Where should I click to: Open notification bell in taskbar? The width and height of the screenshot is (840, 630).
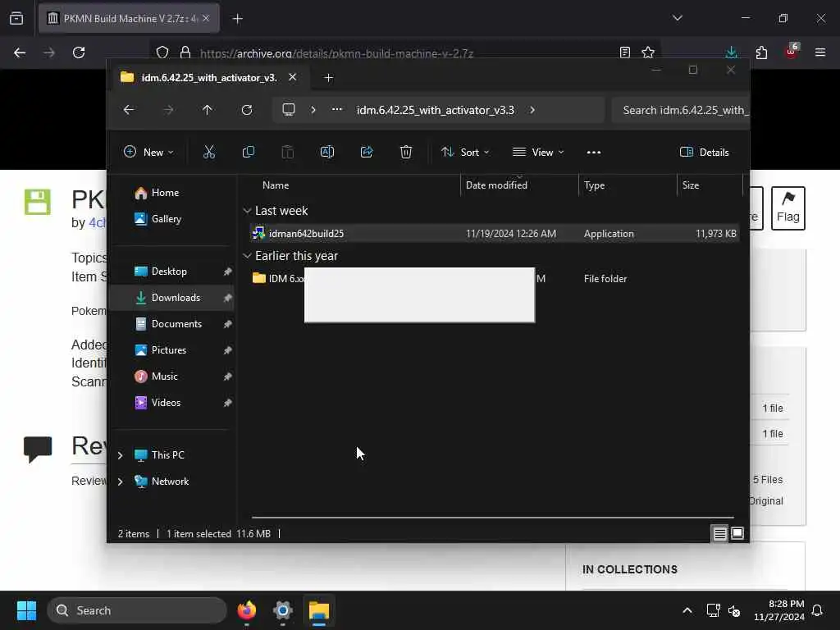[x=818, y=610]
